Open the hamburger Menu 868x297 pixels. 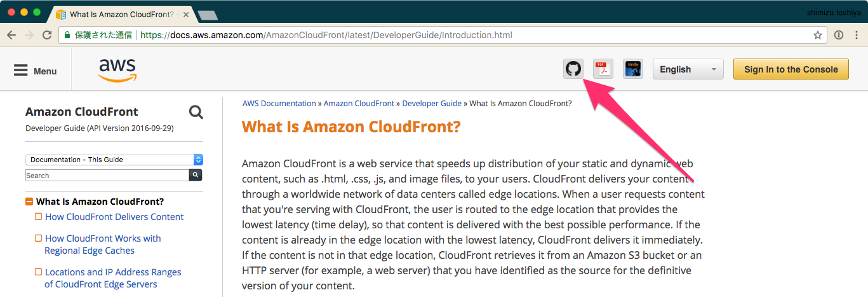coord(36,71)
